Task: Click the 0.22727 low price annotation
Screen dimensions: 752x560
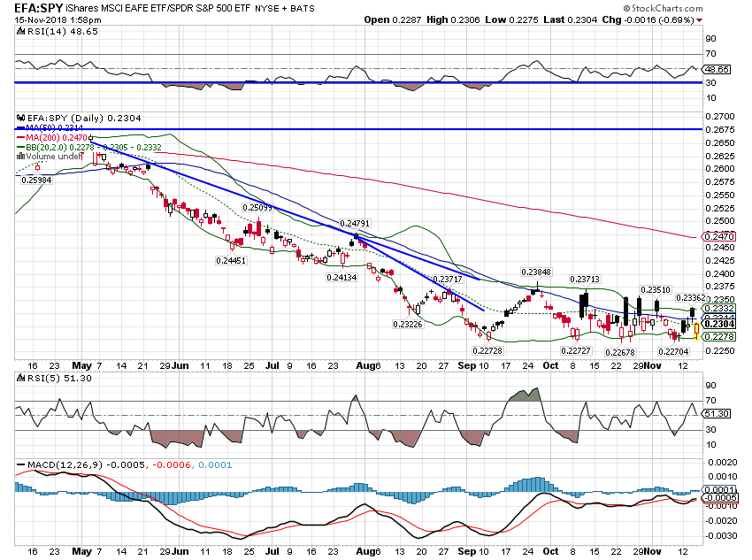Action: (576, 351)
